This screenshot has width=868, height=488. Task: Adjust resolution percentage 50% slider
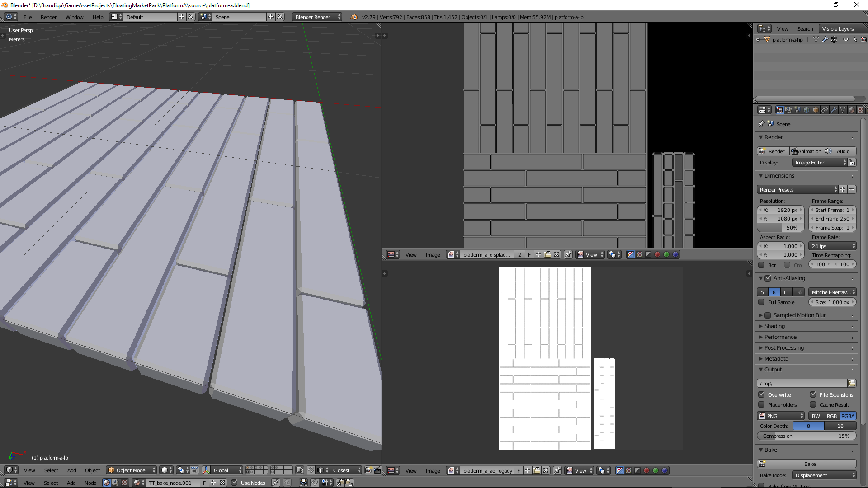[781, 228]
